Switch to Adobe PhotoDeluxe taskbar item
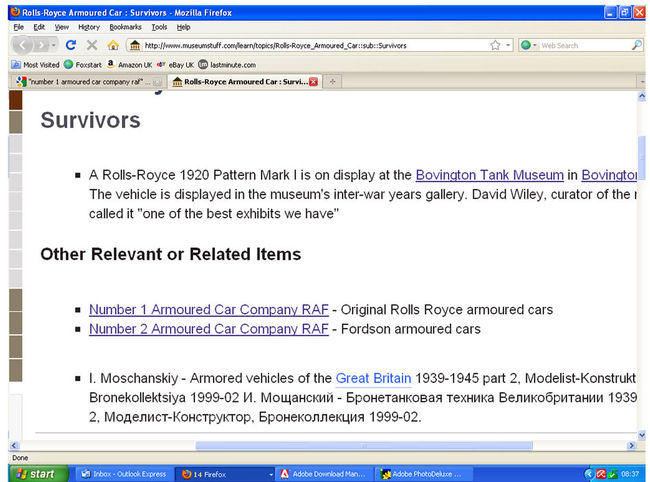This screenshot has height=482, width=650. point(423,474)
